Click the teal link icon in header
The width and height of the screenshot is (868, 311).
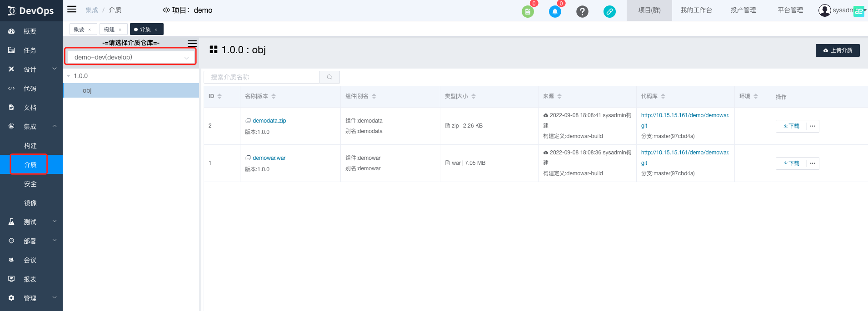point(609,11)
